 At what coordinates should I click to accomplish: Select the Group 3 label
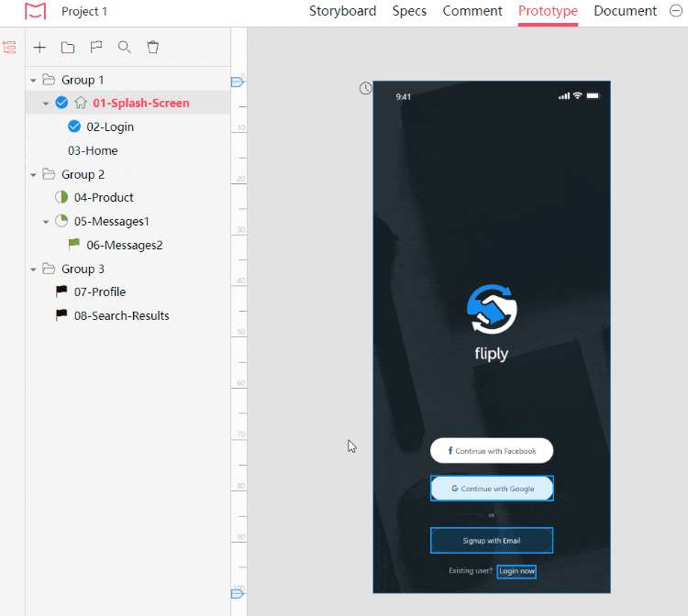point(83,269)
